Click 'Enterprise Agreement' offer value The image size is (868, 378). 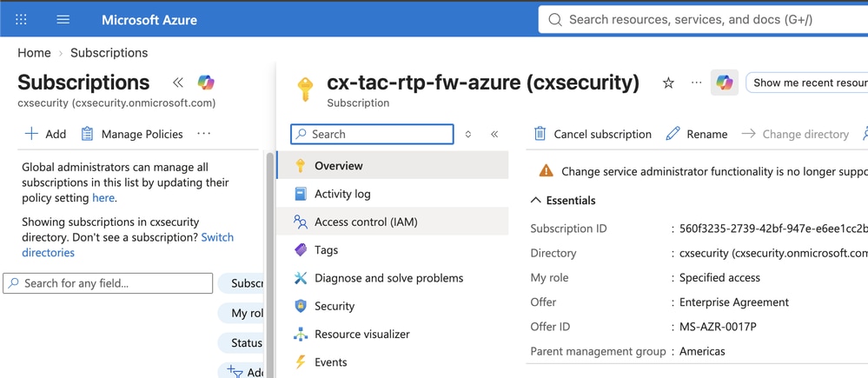(x=734, y=302)
